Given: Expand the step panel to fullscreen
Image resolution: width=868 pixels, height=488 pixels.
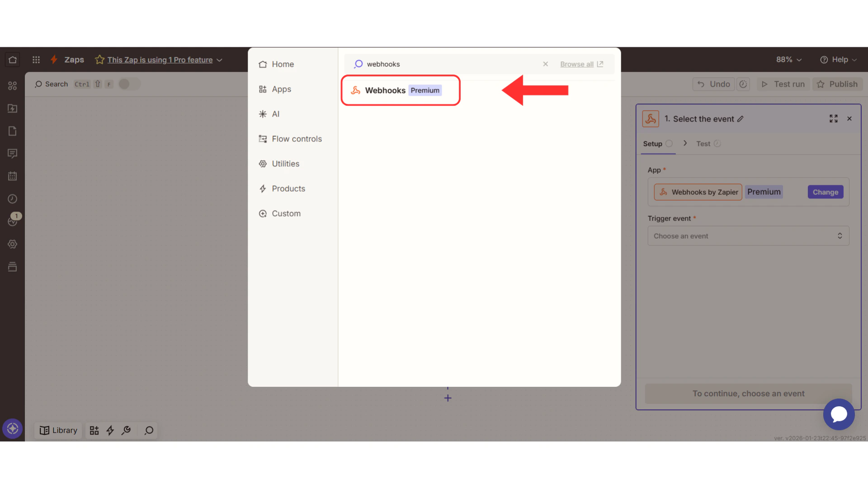Looking at the screenshot, I should pyautogui.click(x=834, y=118).
